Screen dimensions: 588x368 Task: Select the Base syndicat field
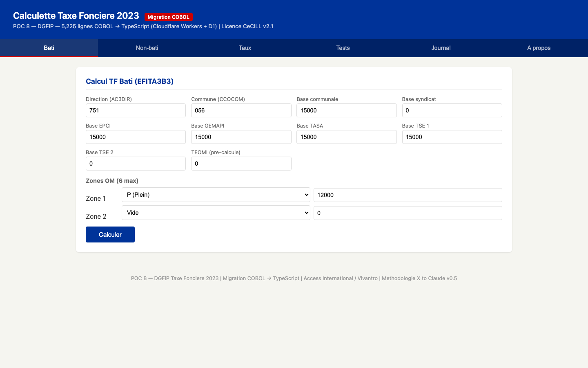click(x=452, y=110)
